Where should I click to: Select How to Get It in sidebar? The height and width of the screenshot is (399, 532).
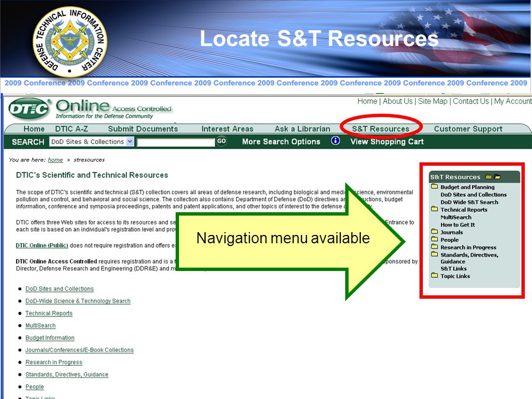click(x=457, y=224)
